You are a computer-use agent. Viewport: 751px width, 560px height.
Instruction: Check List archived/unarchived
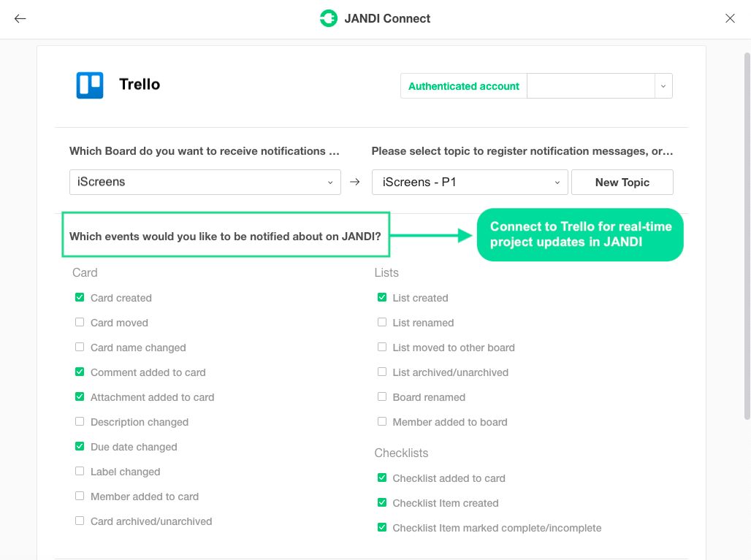point(382,372)
